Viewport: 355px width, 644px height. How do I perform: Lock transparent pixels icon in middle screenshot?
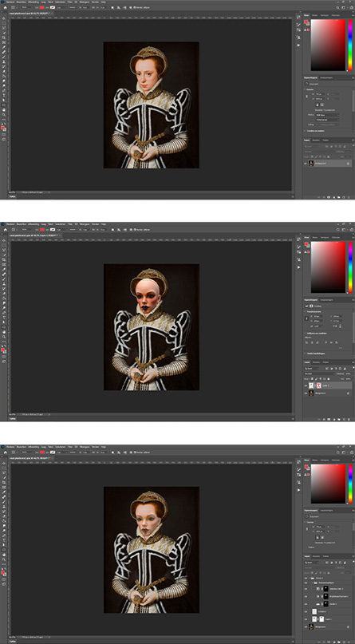(312, 379)
